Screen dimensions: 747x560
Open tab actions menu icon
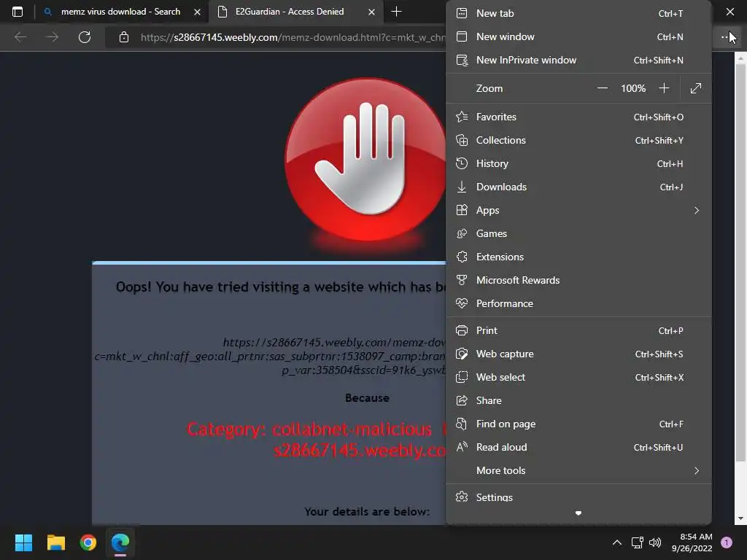pyautogui.click(x=18, y=12)
